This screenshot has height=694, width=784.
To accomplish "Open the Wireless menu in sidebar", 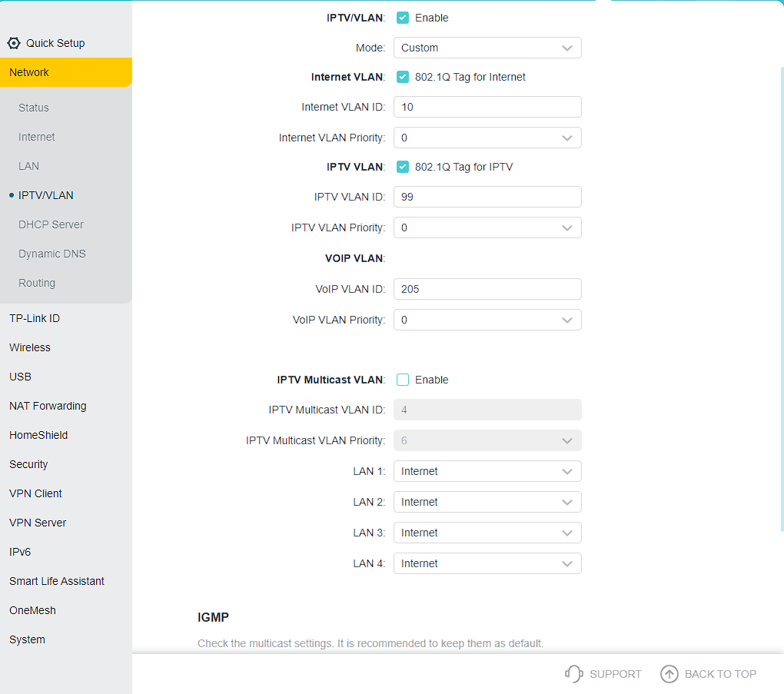I will [30, 347].
